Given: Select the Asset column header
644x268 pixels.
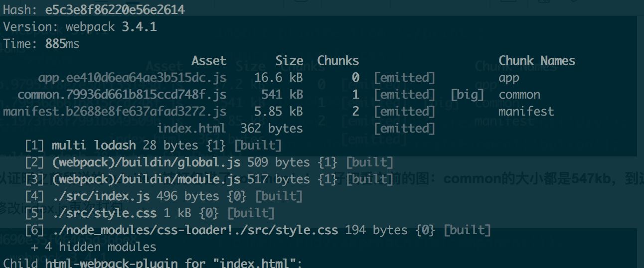Looking at the screenshot, I should (209, 61).
